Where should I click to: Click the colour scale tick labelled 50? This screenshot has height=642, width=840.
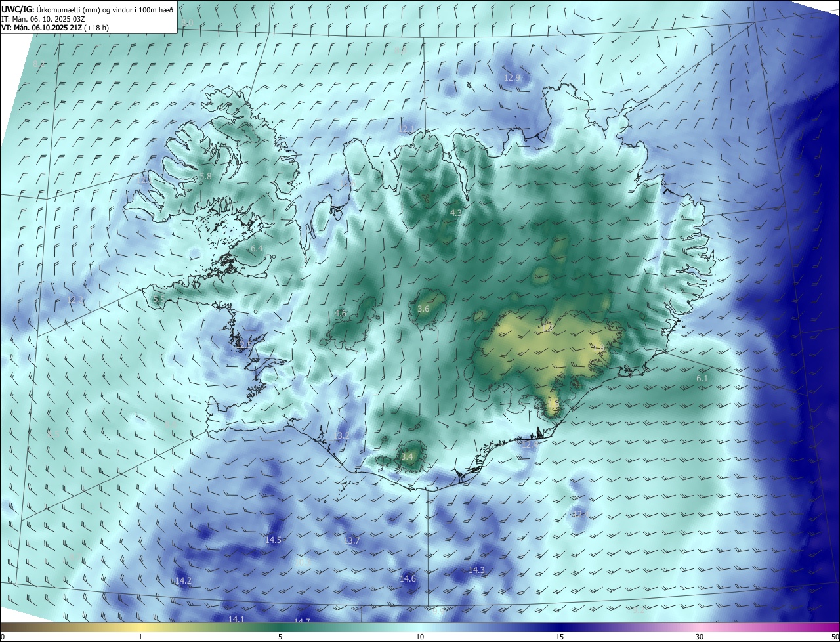point(835,637)
